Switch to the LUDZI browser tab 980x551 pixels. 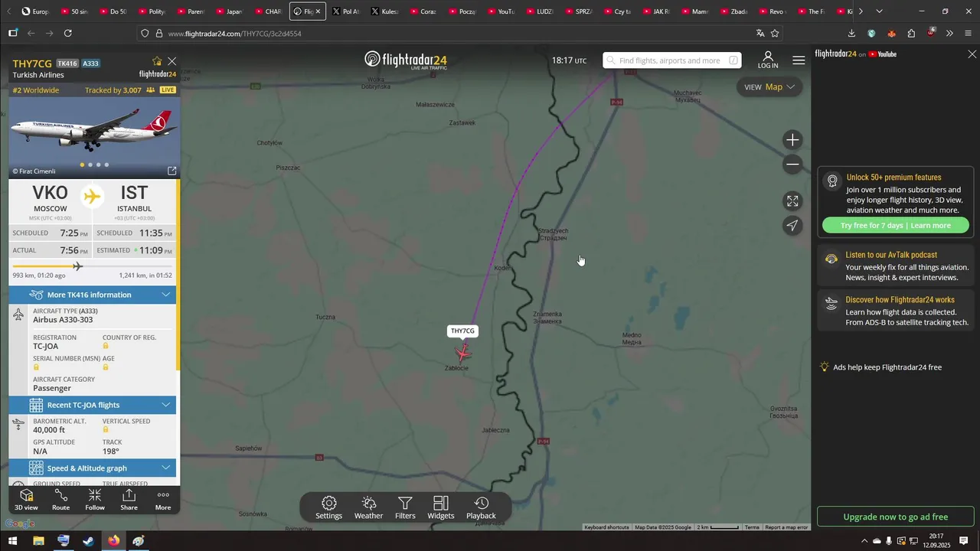pyautogui.click(x=540, y=11)
